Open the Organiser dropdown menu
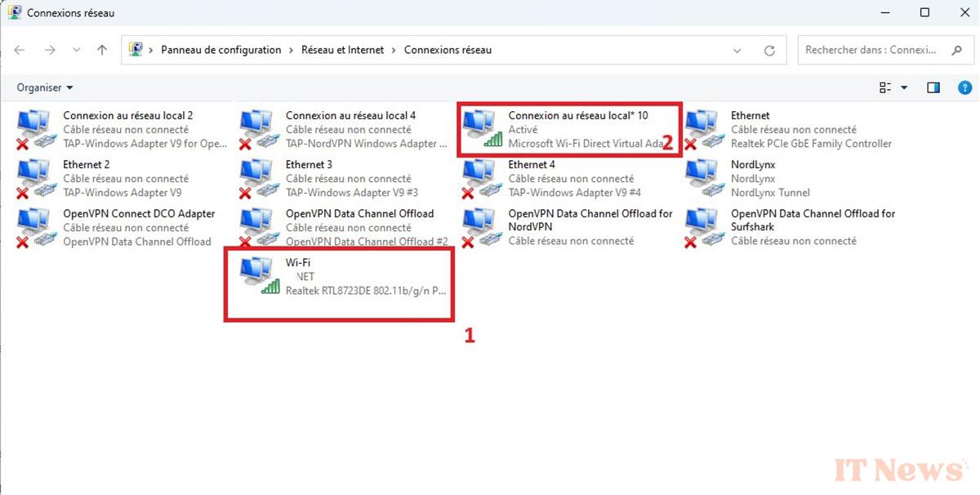The width and height of the screenshot is (980, 495). 45,87
